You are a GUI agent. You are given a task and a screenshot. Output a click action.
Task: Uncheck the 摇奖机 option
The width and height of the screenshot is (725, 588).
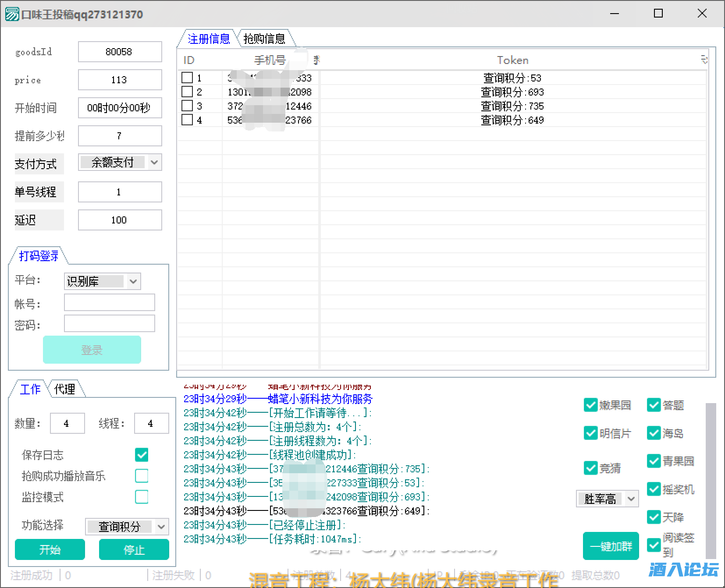pyautogui.click(x=654, y=489)
